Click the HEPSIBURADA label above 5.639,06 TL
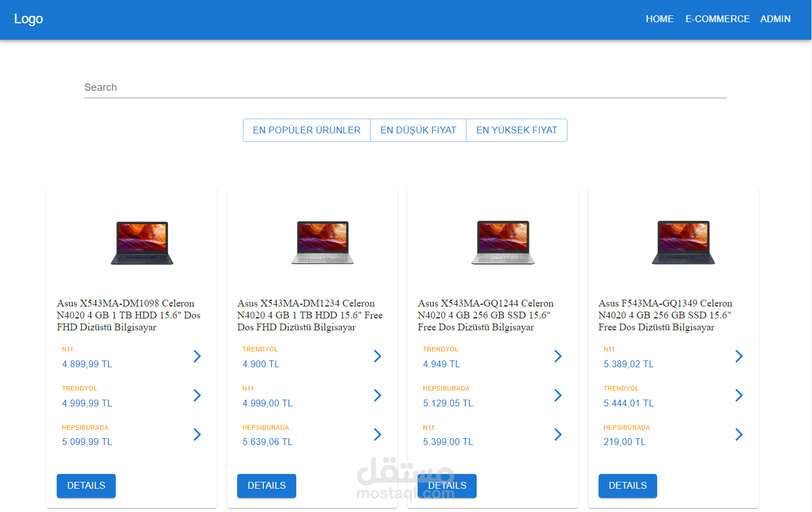This screenshot has height=512, width=812. pos(266,428)
